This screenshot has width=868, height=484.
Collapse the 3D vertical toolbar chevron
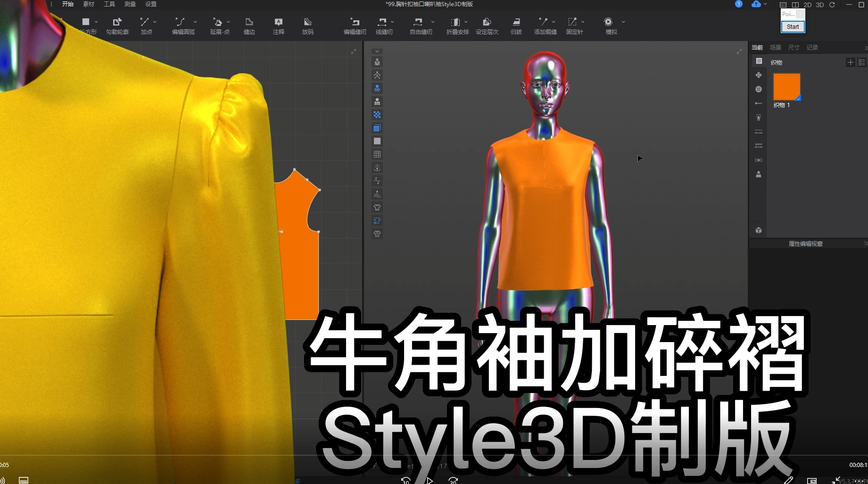[377, 51]
